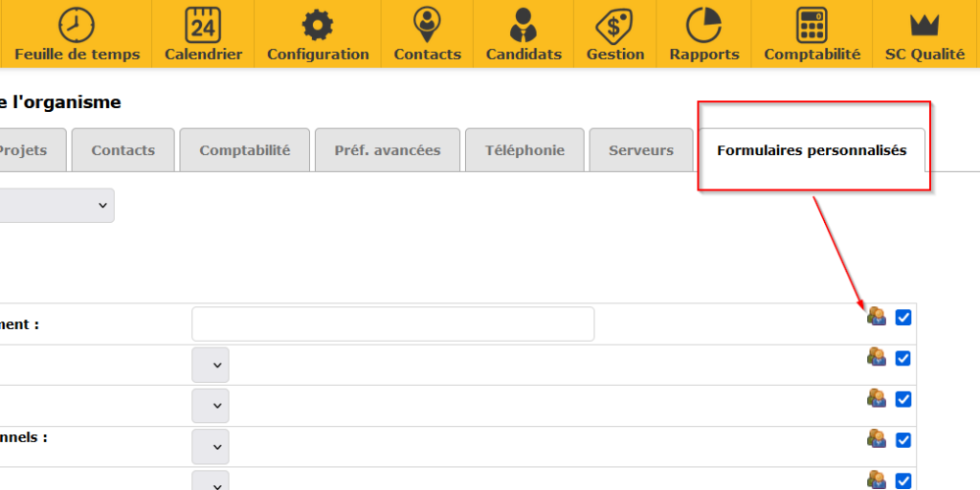The image size is (980, 490).
Task: Open the Gestion price tag icon
Action: click(x=615, y=26)
